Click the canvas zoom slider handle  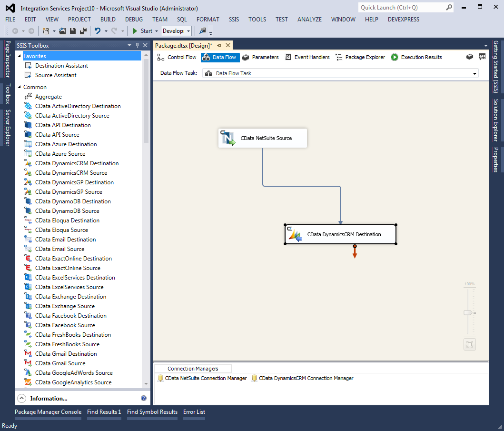tap(468, 313)
